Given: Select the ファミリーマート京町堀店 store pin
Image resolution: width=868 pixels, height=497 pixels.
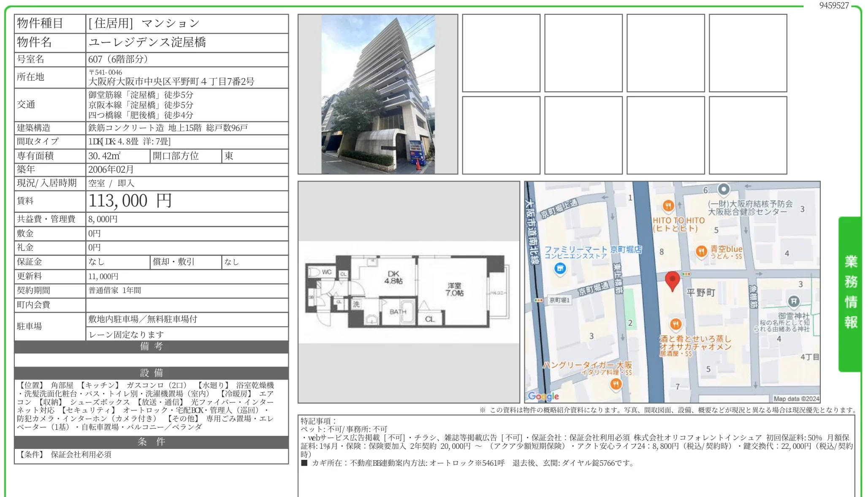Looking at the screenshot, I should click(560, 268).
